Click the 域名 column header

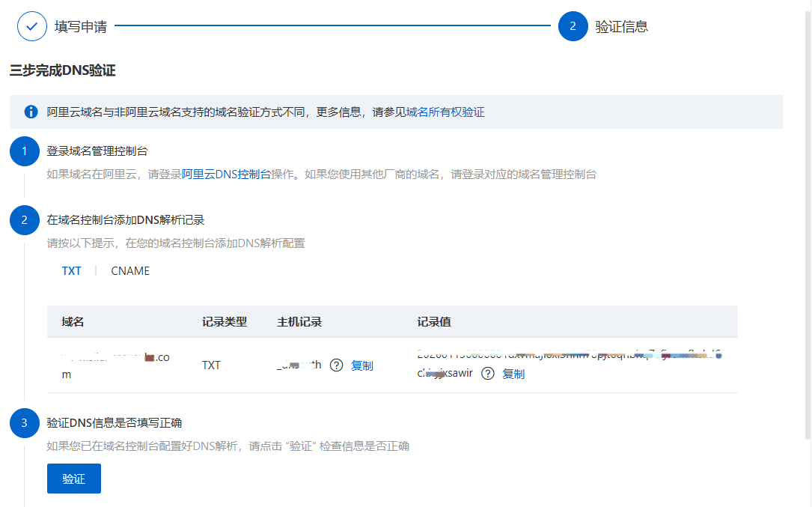coord(73,322)
